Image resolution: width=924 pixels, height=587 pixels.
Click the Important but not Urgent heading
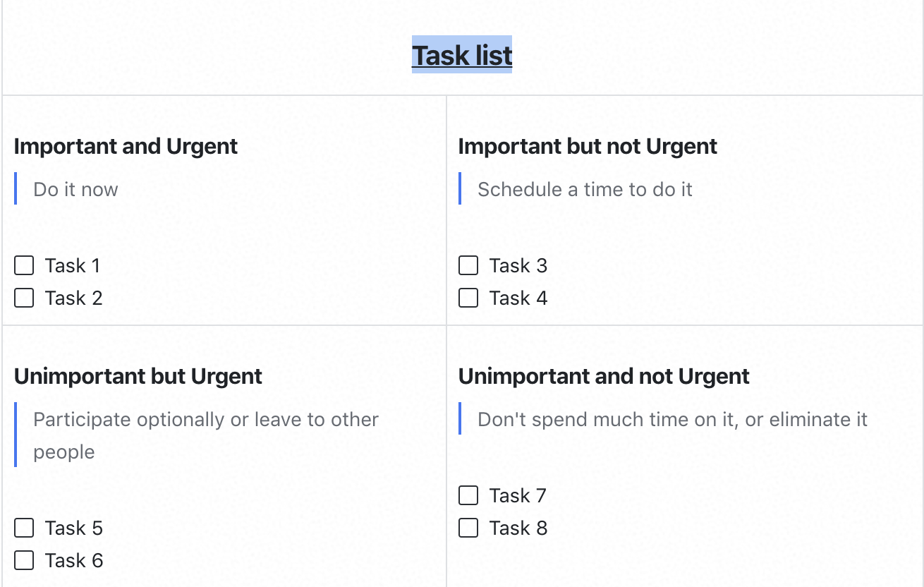coord(588,146)
